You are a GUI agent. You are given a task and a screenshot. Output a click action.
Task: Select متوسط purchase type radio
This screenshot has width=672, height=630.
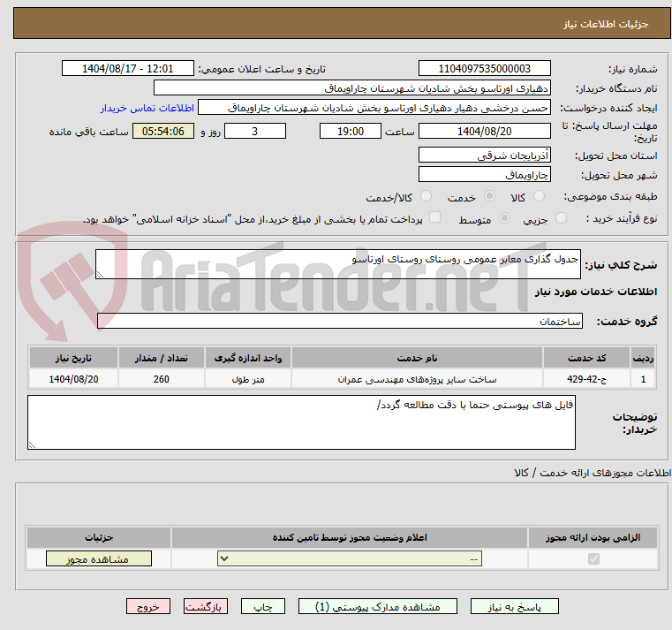tap(506, 219)
